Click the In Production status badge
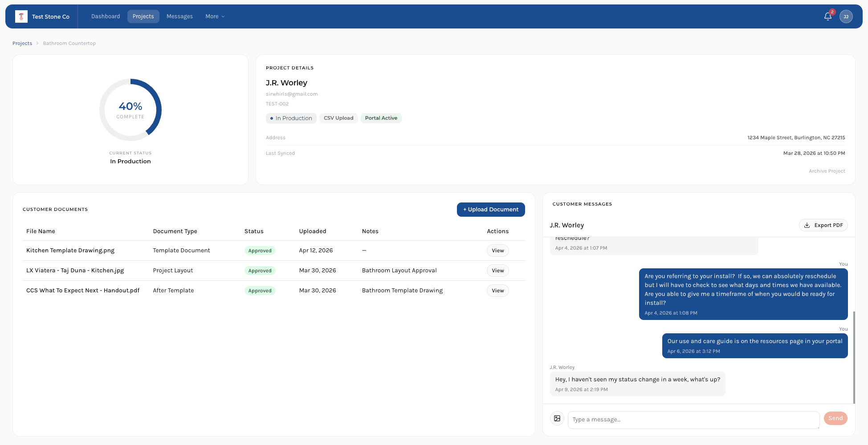The image size is (868, 445). (291, 118)
